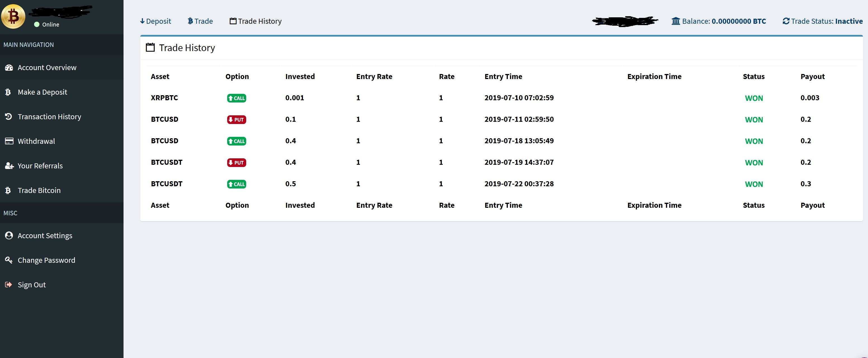Sign Out of the account
The height and width of the screenshot is (358, 868).
coord(31,285)
